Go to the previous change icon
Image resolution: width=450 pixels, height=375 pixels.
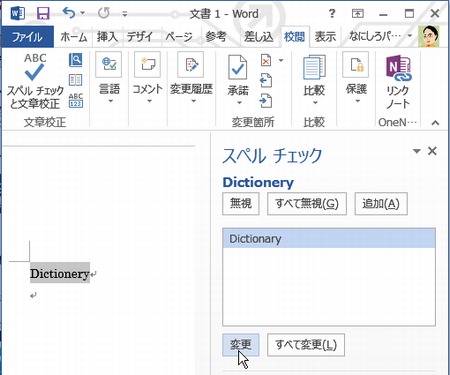click(266, 80)
